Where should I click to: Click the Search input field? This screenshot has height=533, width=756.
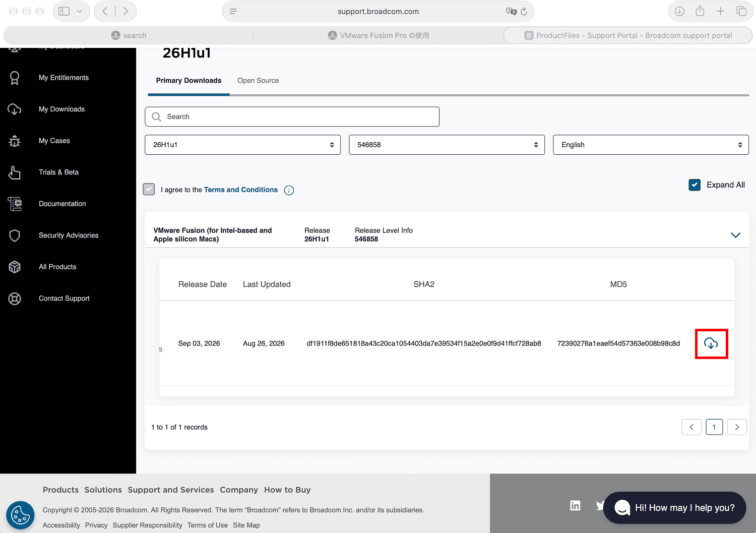292,116
